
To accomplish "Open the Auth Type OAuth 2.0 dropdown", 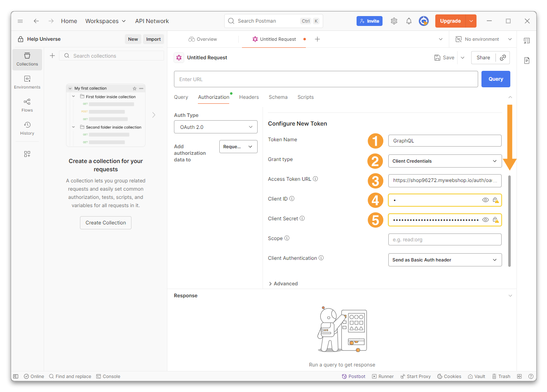I will point(216,127).
